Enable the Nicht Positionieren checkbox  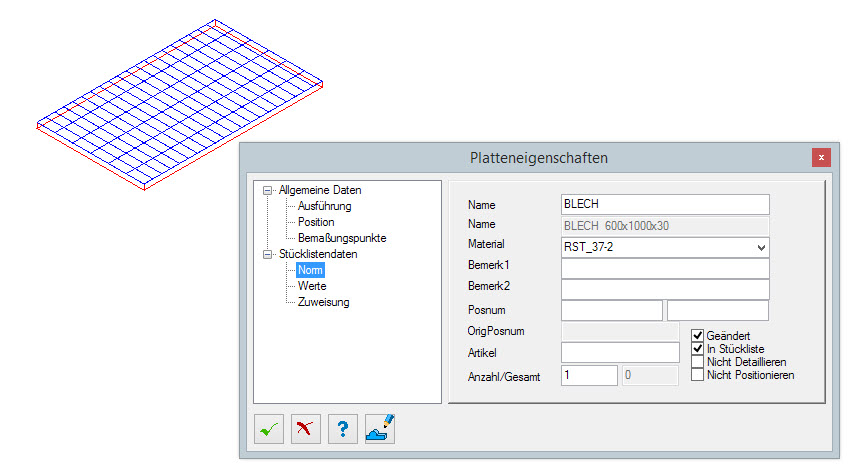pyautogui.click(x=698, y=375)
